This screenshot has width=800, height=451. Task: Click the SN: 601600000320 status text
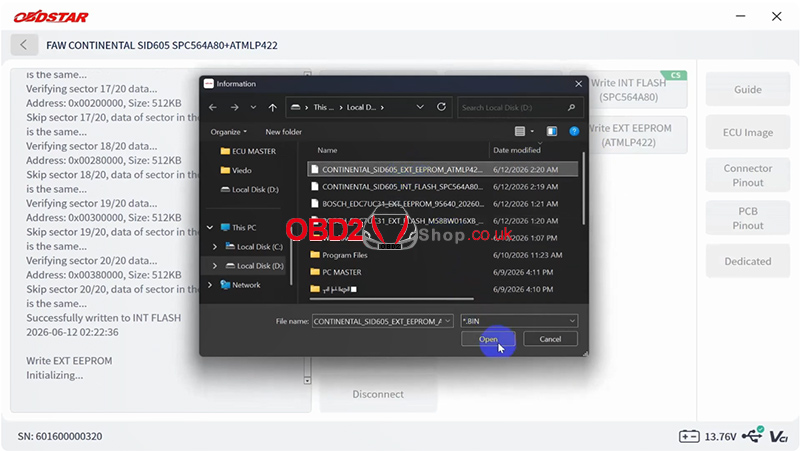tap(60, 436)
